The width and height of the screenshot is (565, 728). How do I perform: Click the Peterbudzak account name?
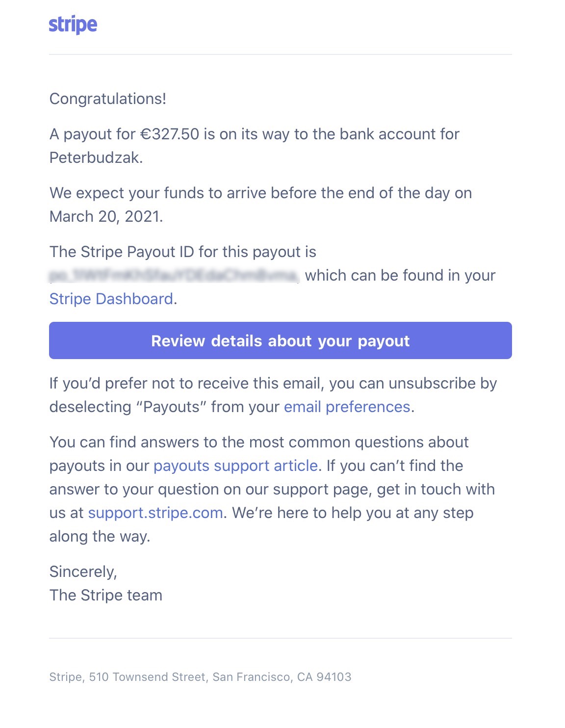coord(96,157)
